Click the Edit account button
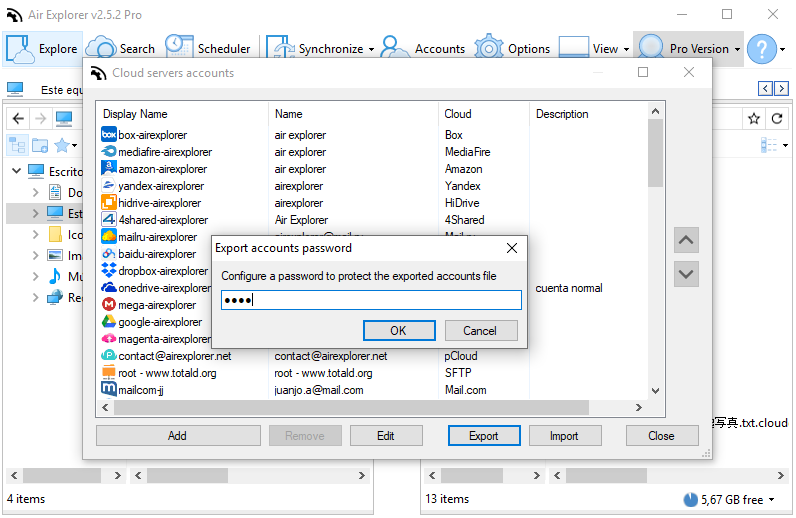This screenshot has width=796, height=518. tap(386, 436)
